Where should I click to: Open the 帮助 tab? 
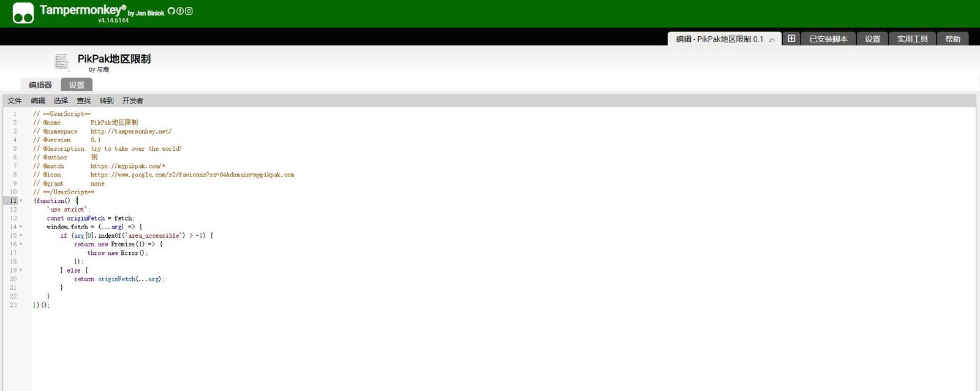click(952, 39)
